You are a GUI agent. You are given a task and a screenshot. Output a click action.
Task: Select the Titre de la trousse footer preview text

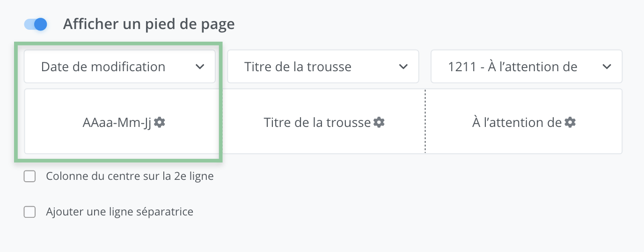click(x=317, y=123)
